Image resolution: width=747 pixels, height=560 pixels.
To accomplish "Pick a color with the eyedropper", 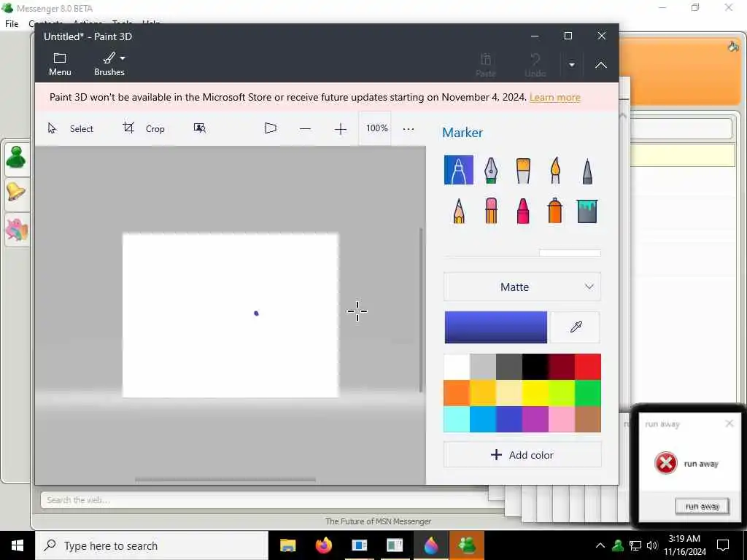I will click(x=576, y=327).
